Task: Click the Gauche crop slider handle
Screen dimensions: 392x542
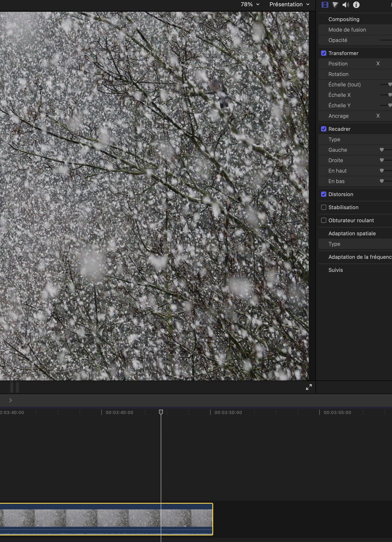Action: coord(382,150)
